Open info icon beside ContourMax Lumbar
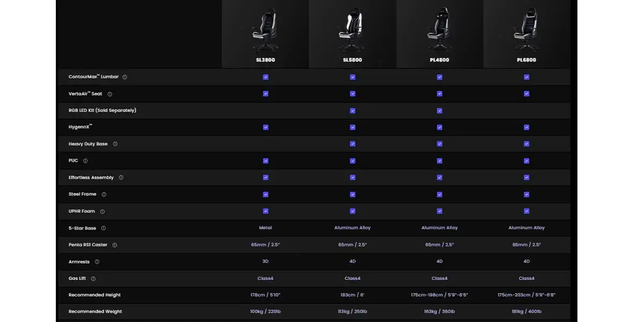 click(125, 77)
